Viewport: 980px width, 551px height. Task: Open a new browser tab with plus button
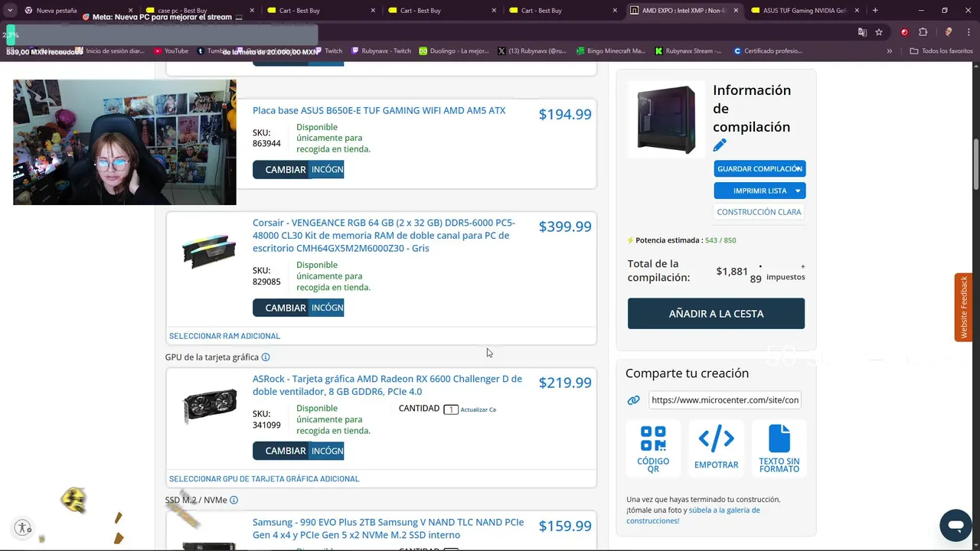point(875,11)
